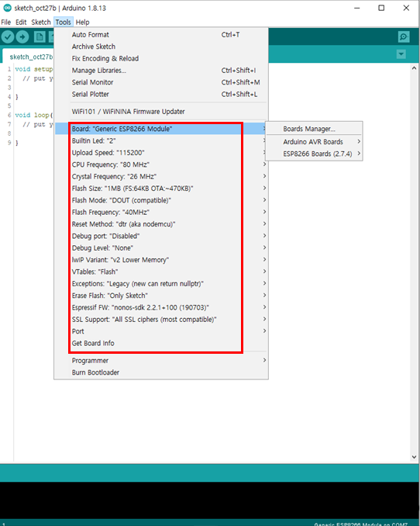Launch Serial Plotter entry
This screenshot has height=526, width=420.
[x=161, y=95]
